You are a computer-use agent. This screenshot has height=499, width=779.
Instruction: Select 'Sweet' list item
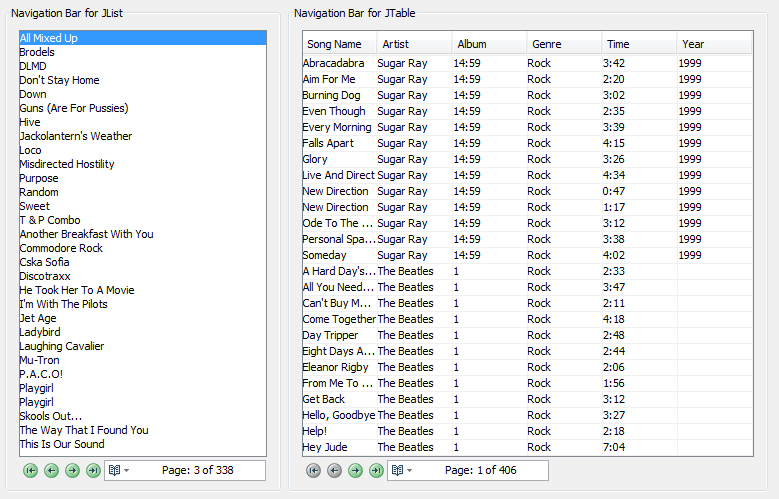tap(143, 206)
